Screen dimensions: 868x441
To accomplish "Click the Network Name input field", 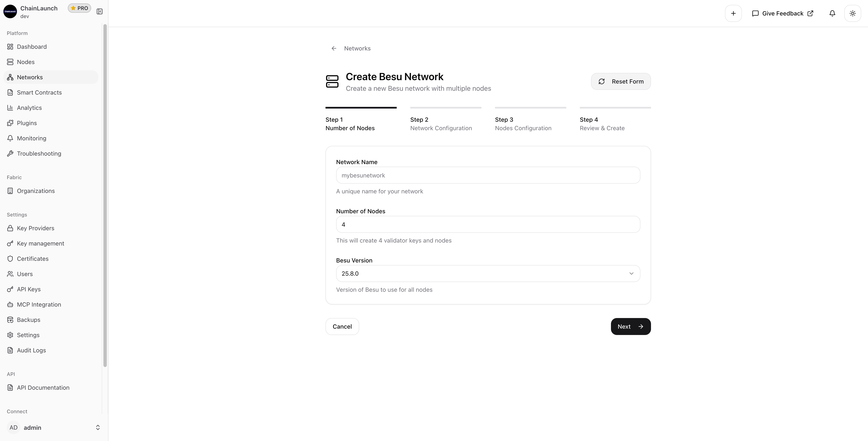I will pyautogui.click(x=488, y=175).
